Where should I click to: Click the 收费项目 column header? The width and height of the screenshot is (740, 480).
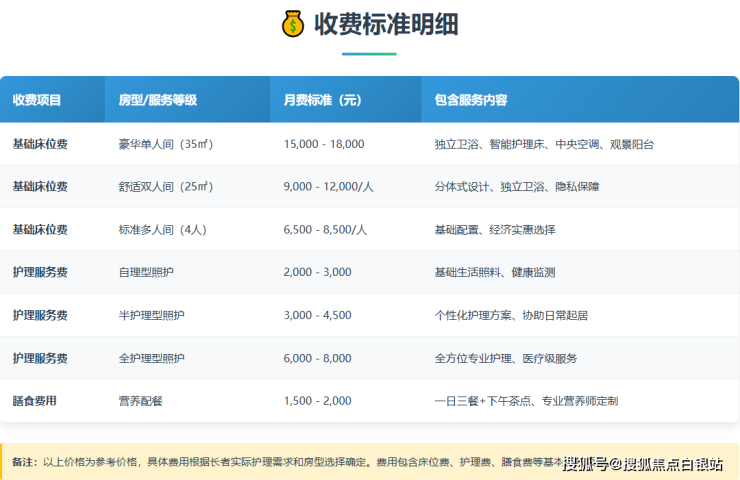[37, 100]
